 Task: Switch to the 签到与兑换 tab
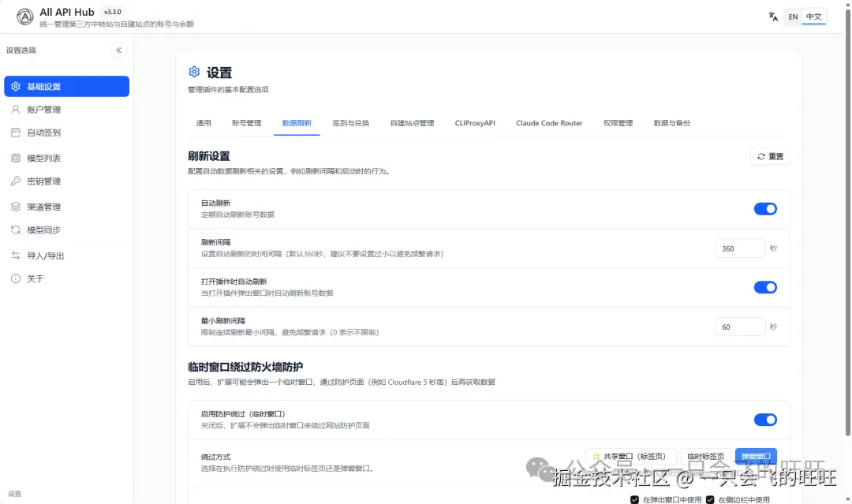pos(350,123)
